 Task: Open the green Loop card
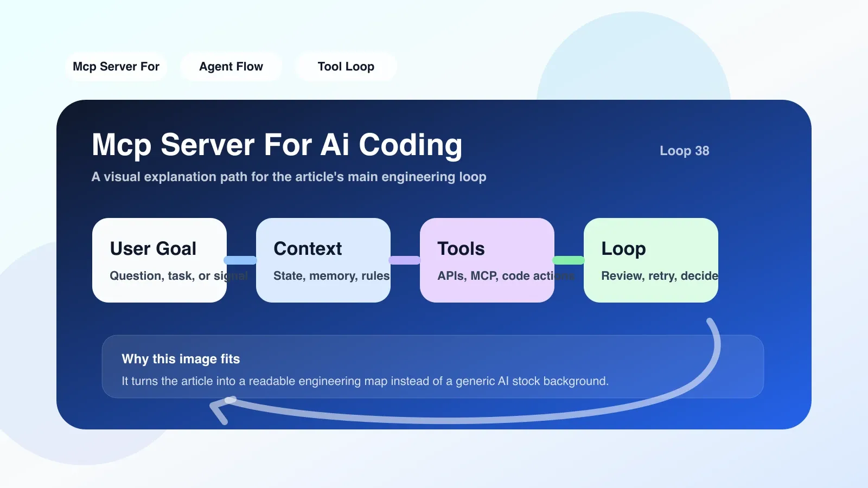[x=651, y=260]
